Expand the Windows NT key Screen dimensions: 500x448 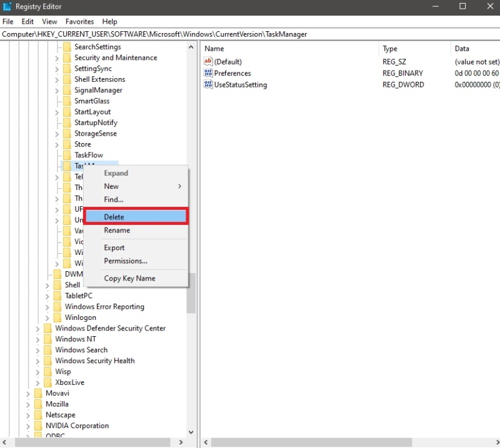click(x=37, y=339)
